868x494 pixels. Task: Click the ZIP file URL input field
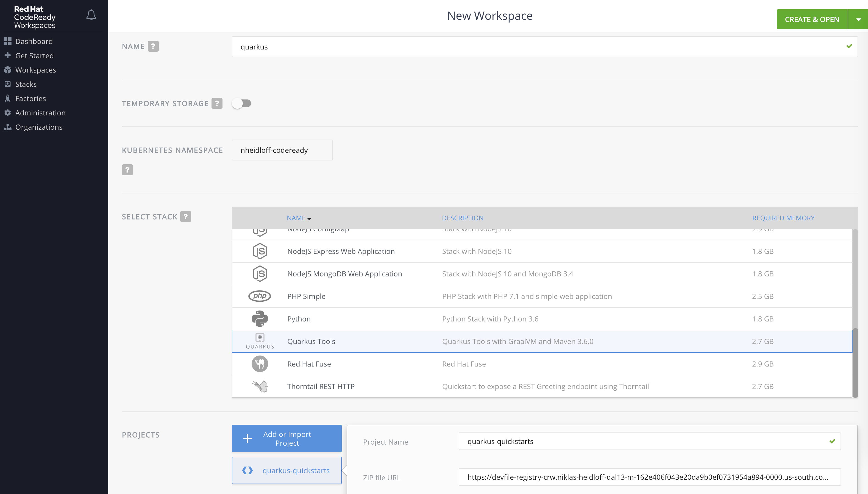pyautogui.click(x=650, y=477)
